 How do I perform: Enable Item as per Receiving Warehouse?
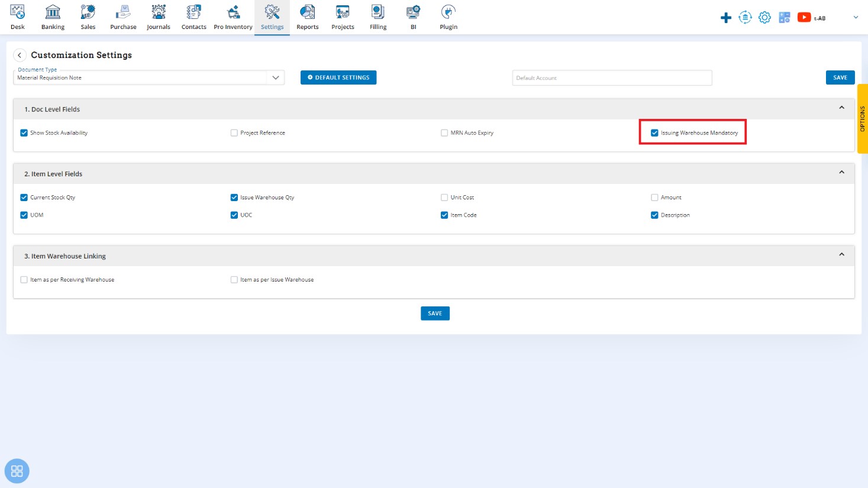tap(24, 280)
